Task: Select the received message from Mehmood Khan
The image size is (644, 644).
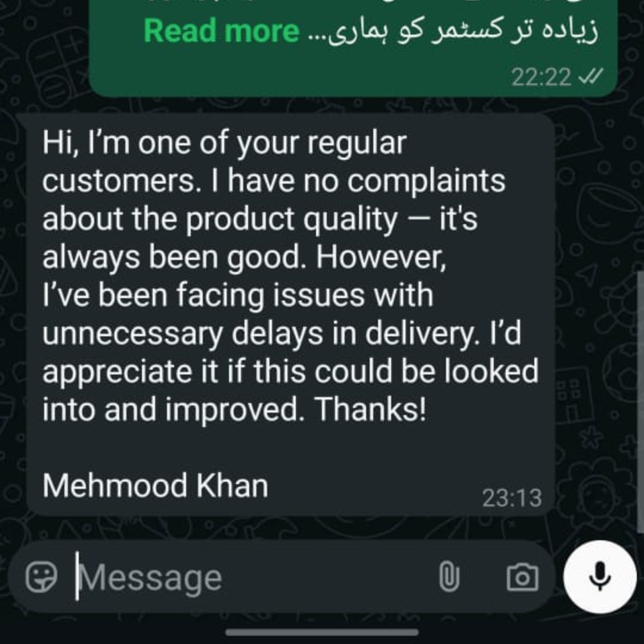Action: click(291, 315)
